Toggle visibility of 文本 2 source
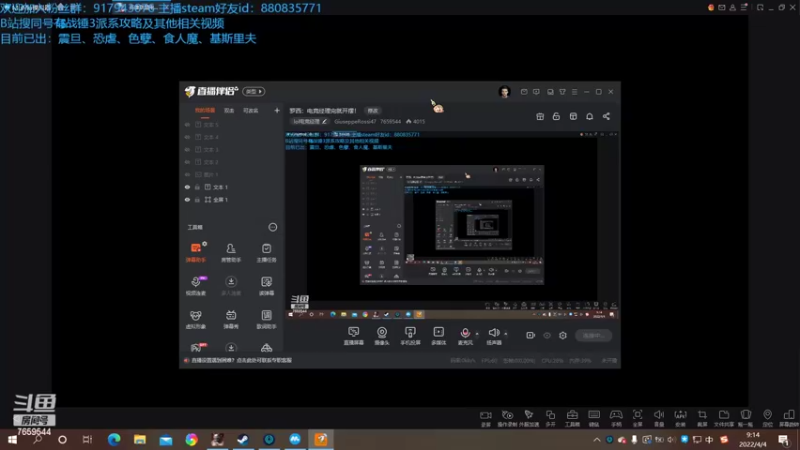The image size is (800, 450). click(187, 162)
